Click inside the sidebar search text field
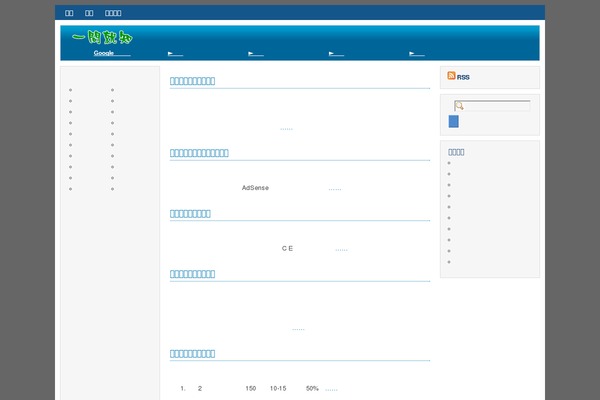600x400 pixels. 496,105
